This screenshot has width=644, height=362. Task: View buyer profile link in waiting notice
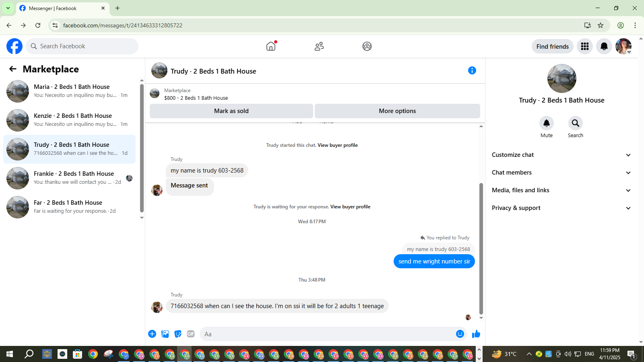point(350,207)
